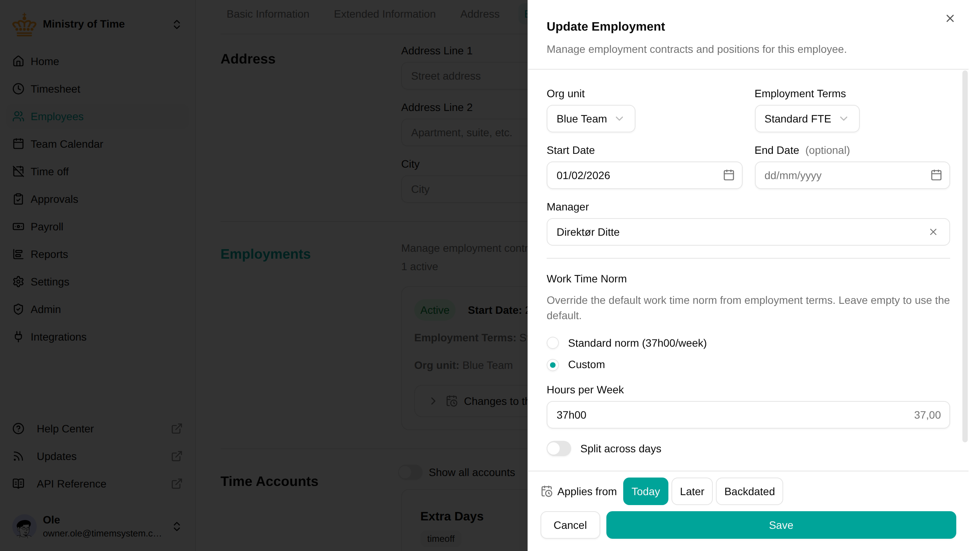Click the Approvals clipboard icon

[18, 199]
